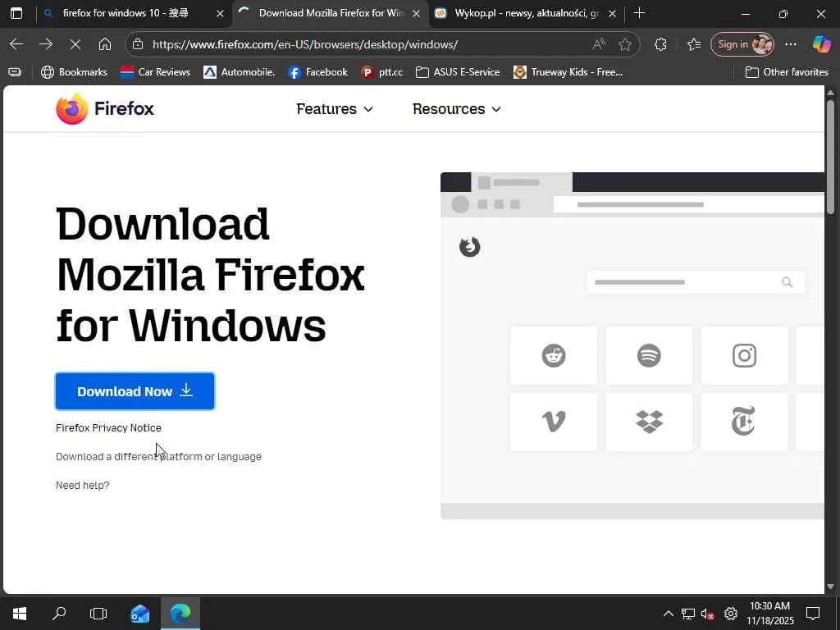The image size is (840, 630).
Task: Open the browser home page
Action: coord(105,44)
